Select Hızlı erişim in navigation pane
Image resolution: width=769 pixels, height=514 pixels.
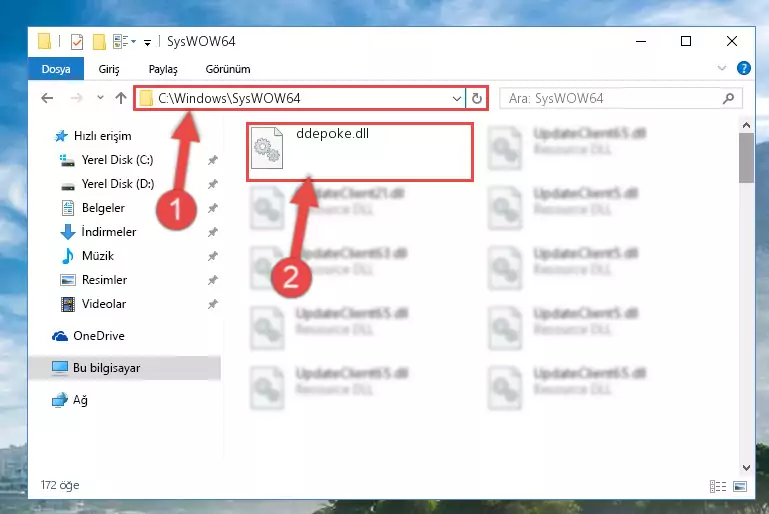(x=103, y=136)
